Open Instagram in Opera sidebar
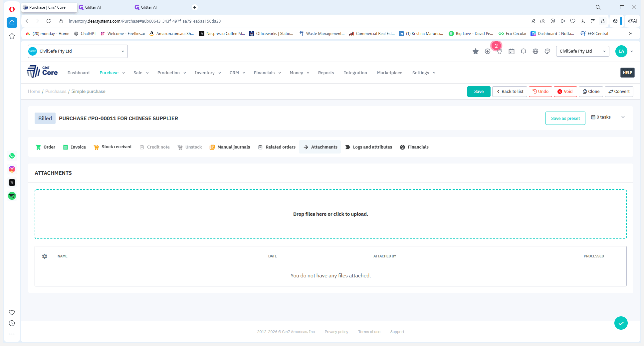 [12, 169]
